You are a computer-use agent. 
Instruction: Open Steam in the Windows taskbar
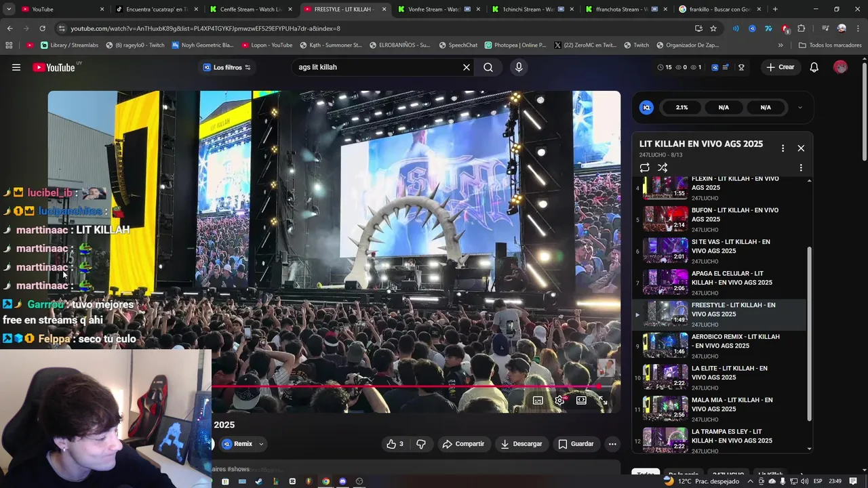pyautogui.click(x=258, y=481)
